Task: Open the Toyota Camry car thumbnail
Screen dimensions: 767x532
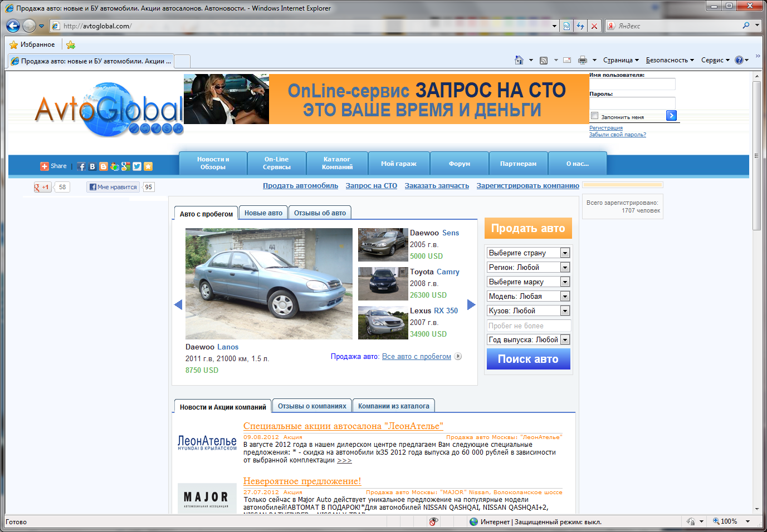Action: [383, 283]
